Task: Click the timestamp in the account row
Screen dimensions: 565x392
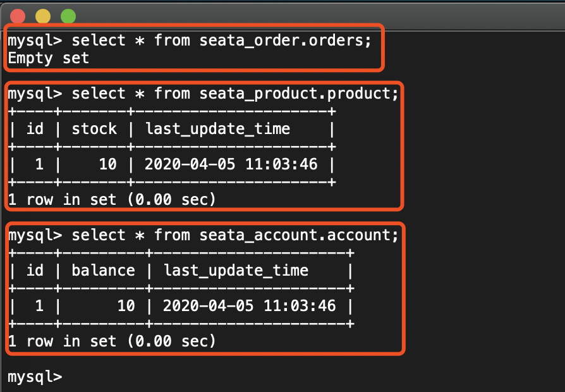Action: point(250,306)
